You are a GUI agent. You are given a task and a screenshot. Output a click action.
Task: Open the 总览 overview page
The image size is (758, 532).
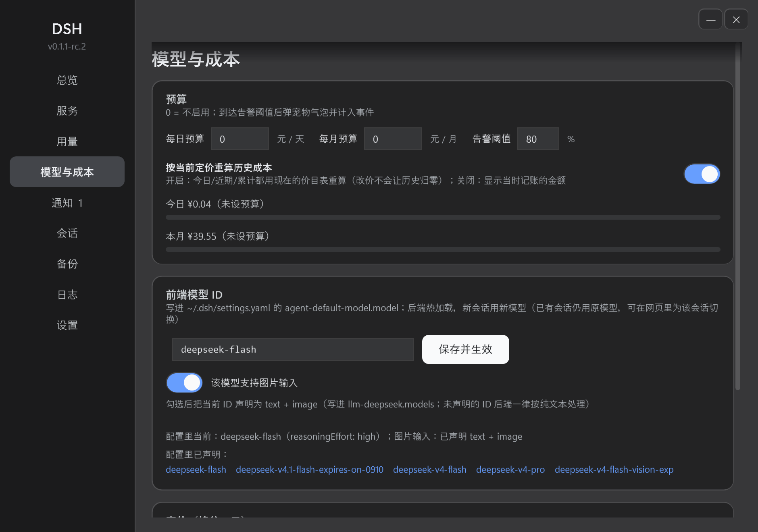pyautogui.click(x=67, y=80)
